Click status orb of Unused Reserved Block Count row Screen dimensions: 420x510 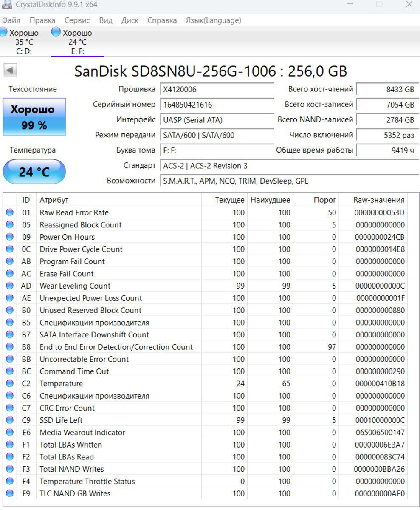10,310
